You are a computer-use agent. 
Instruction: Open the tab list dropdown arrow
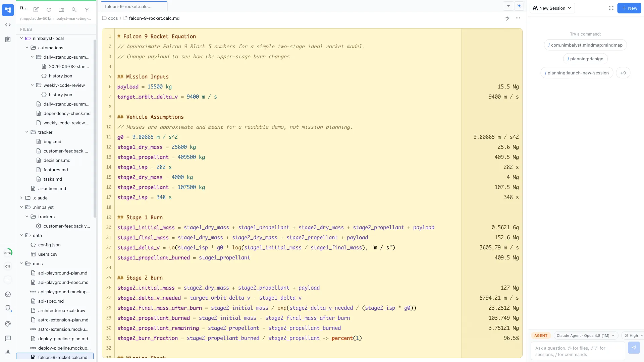508,6
